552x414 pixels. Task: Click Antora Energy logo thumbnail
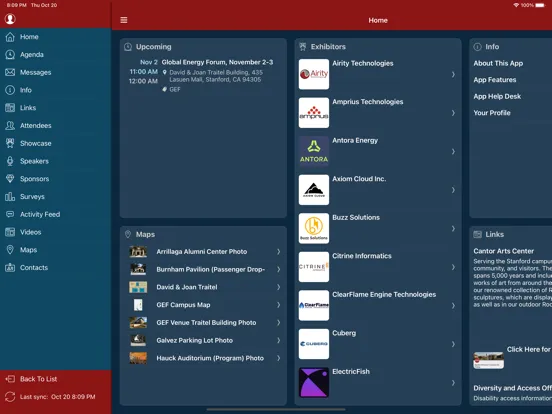point(314,151)
